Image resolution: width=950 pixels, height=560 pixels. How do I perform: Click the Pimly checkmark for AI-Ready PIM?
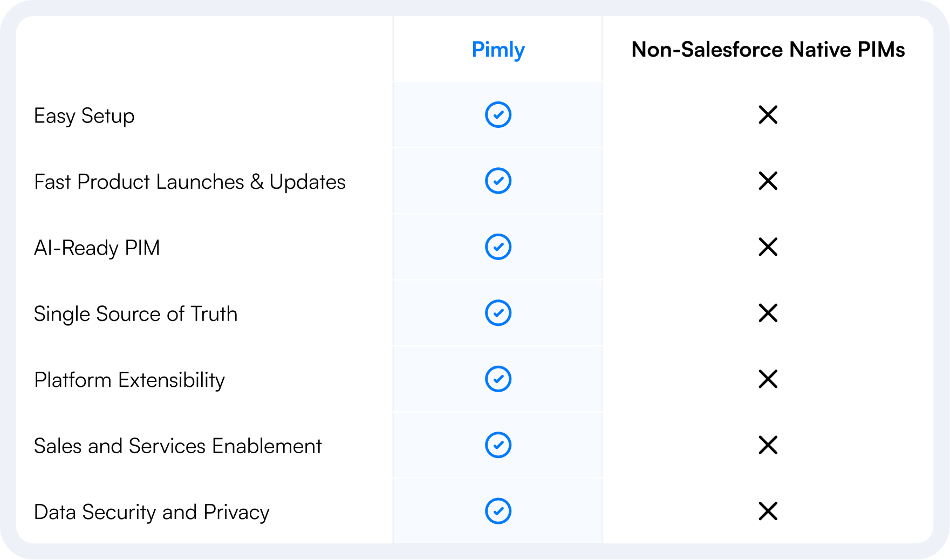(498, 247)
